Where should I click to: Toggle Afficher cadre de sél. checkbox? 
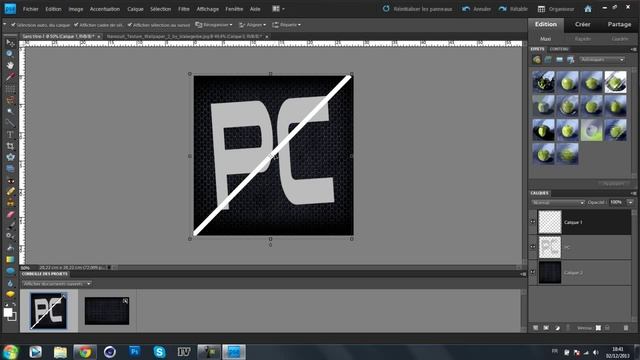point(76,25)
